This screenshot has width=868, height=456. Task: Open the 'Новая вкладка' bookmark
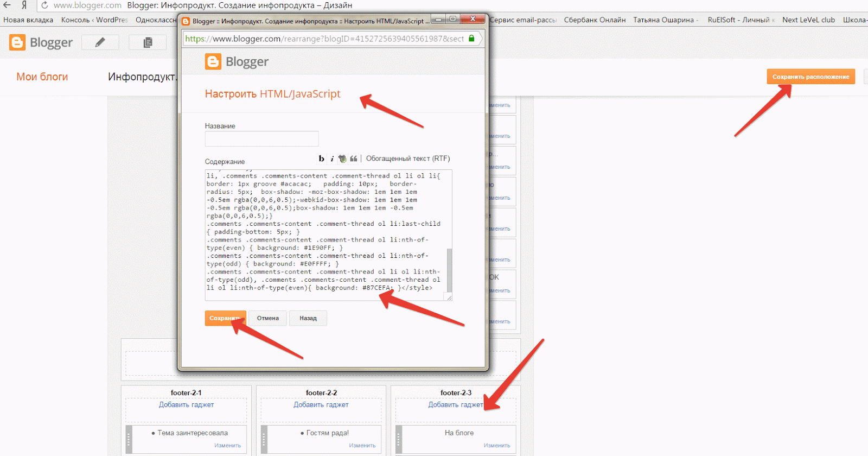click(28, 20)
